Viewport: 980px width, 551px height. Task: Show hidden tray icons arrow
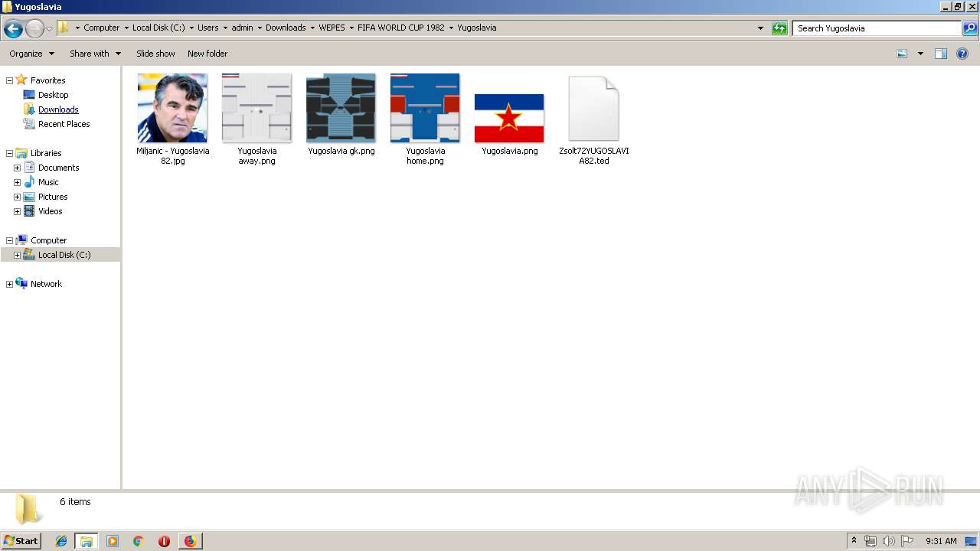[x=854, y=541]
